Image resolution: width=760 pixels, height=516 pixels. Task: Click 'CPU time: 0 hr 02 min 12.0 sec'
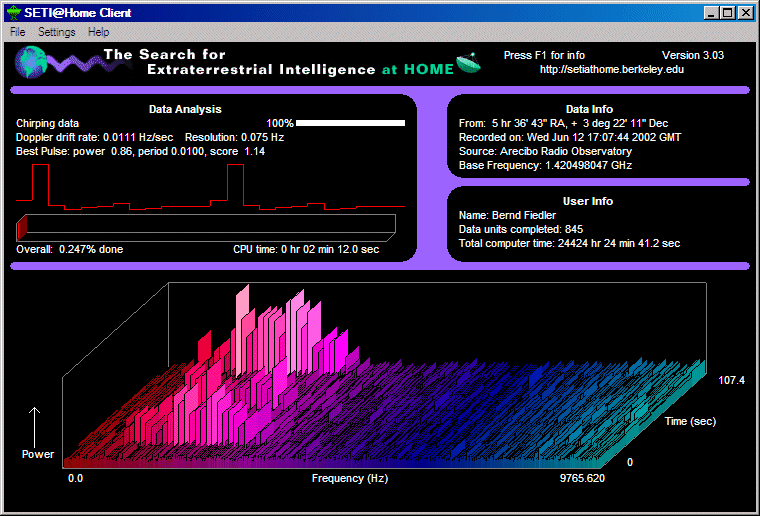tap(306, 249)
